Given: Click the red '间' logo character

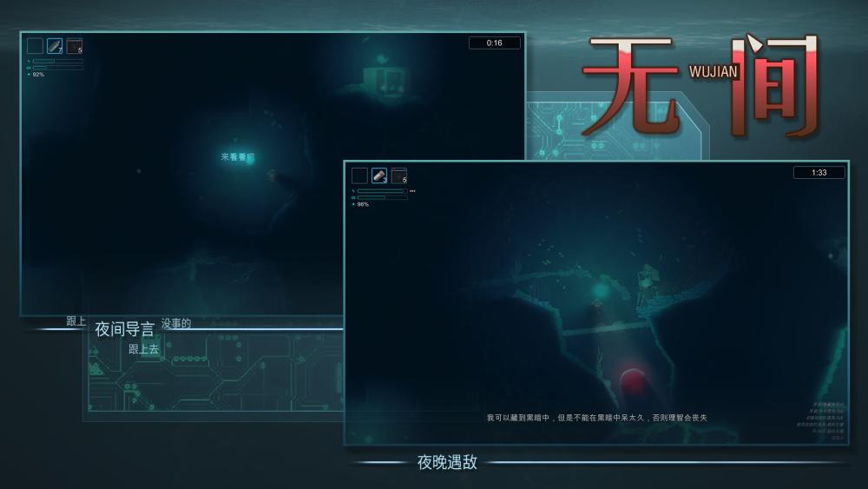Looking at the screenshot, I should pyautogui.click(x=775, y=85).
